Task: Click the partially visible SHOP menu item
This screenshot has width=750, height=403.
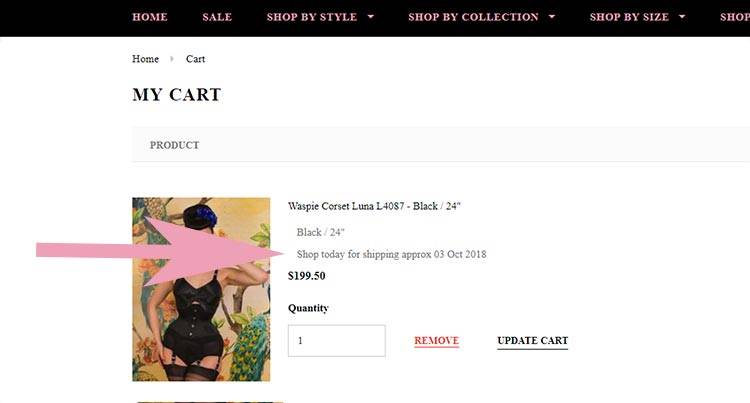Action: [735, 17]
